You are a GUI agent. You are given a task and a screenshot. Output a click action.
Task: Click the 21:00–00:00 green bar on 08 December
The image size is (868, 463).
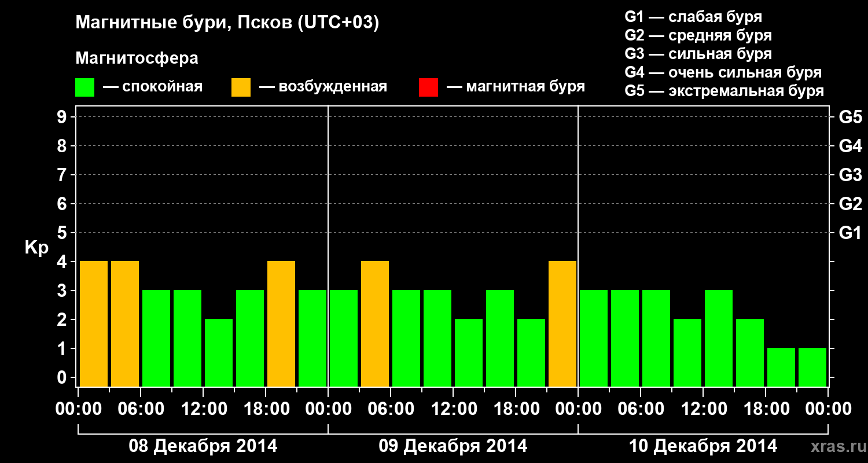coord(312,338)
